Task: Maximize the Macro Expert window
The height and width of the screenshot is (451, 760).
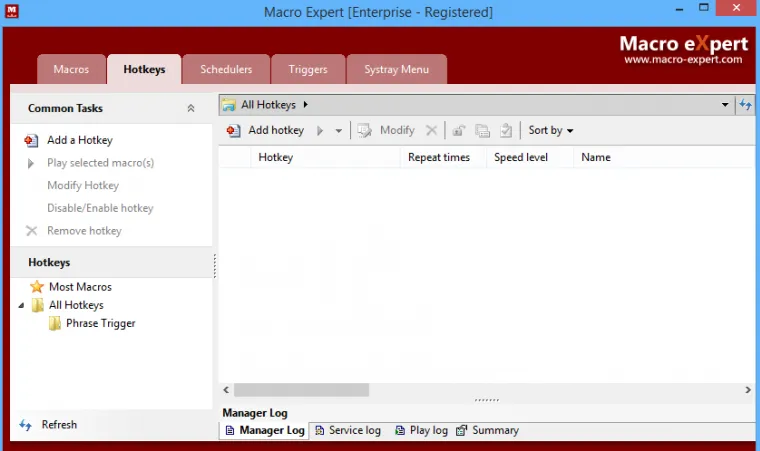Action: pos(704,8)
